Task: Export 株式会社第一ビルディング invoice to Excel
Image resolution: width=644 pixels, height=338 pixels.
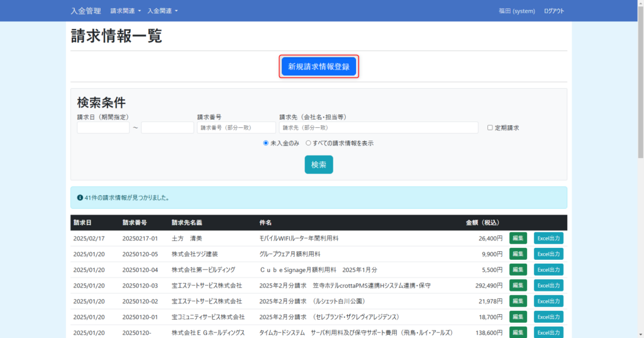Action: coord(548,270)
